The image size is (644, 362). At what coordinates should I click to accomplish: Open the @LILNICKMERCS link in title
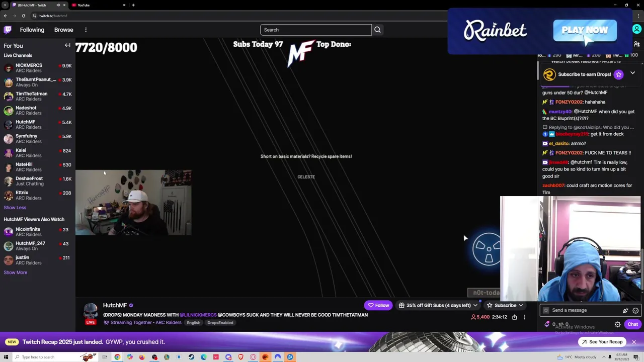pos(198,315)
